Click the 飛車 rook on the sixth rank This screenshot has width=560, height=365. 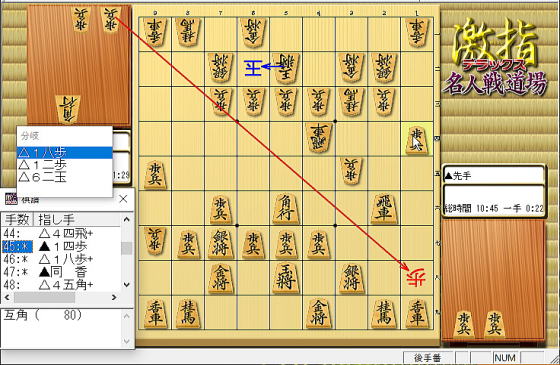pos(384,208)
